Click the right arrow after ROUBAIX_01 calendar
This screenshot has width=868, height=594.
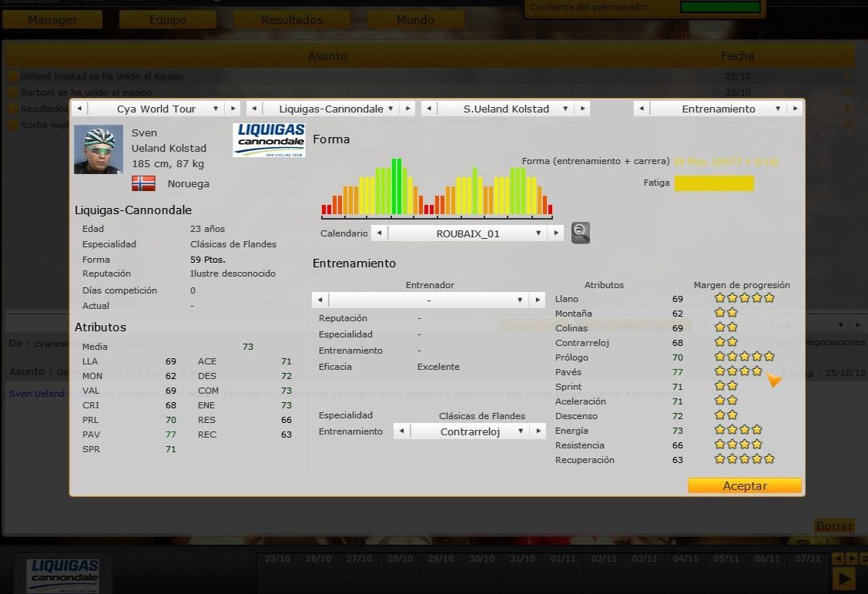click(555, 233)
